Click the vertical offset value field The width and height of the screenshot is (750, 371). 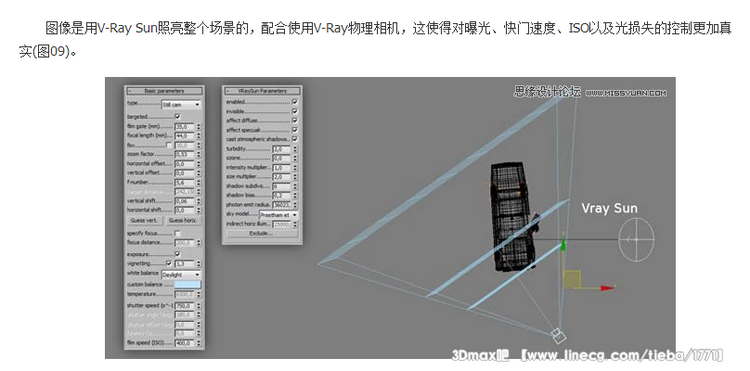click(185, 173)
